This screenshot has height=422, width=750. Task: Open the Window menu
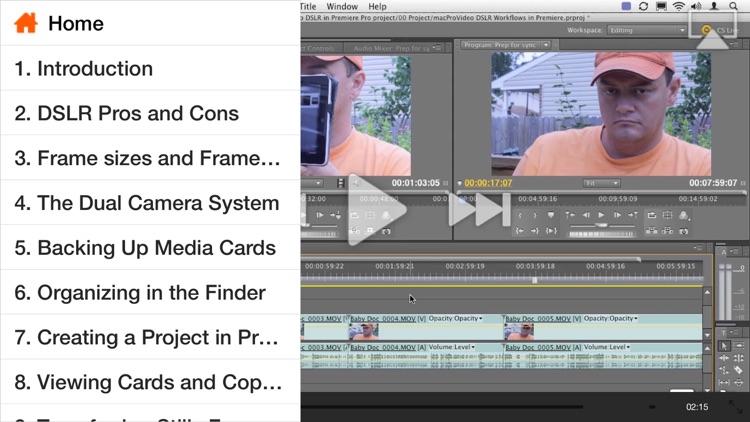coord(342,6)
